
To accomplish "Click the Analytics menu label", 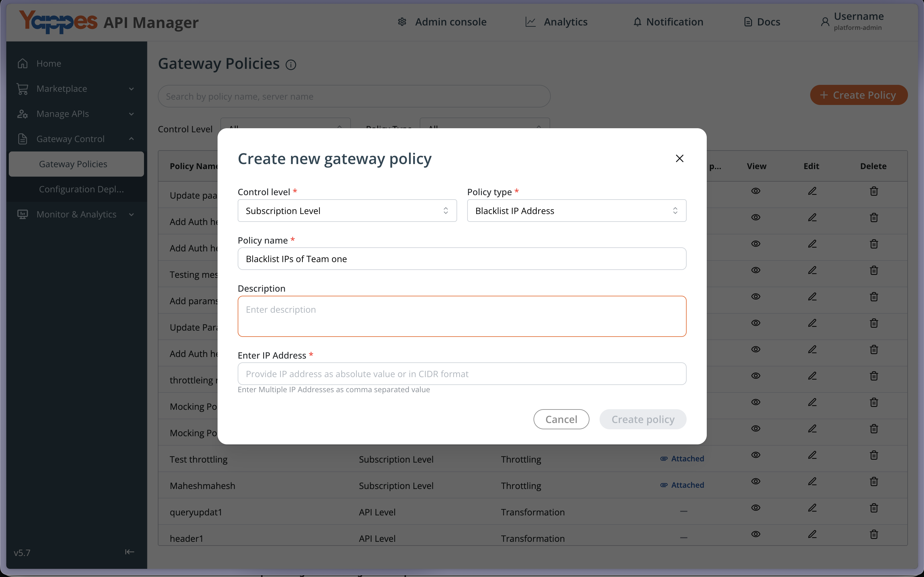I will pyautogui.click(x=566, y=22).
